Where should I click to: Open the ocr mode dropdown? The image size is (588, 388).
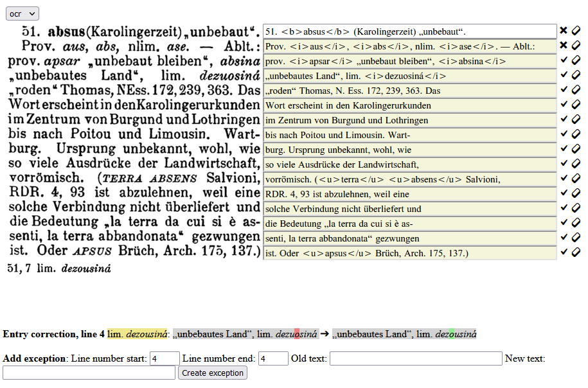tap(22, 14)
